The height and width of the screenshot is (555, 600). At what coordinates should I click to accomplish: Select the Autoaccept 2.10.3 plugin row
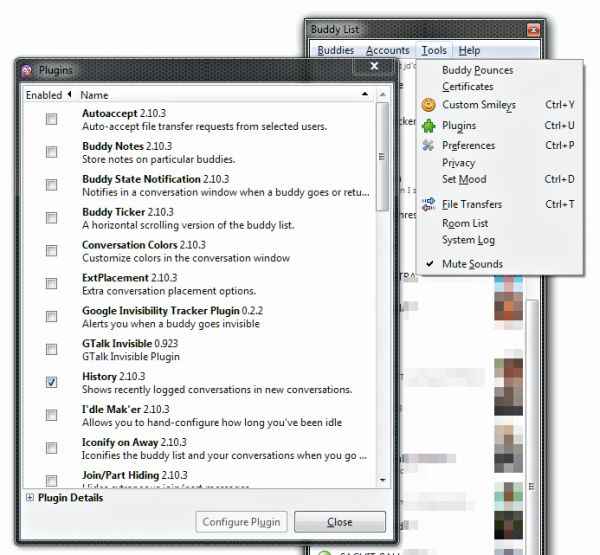[x=198, y=120]
